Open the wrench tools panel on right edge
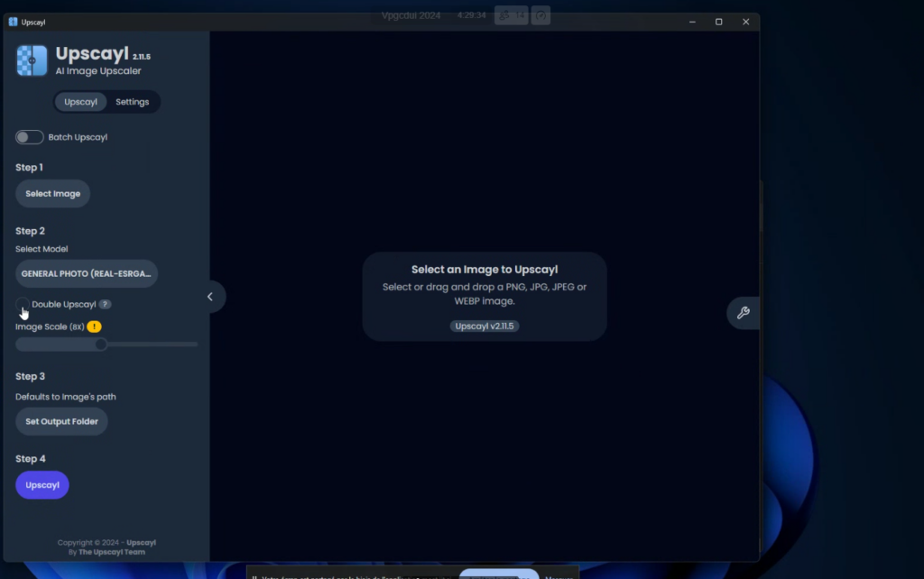The width and height of the screenshot is (924, 579). point(743,313)
